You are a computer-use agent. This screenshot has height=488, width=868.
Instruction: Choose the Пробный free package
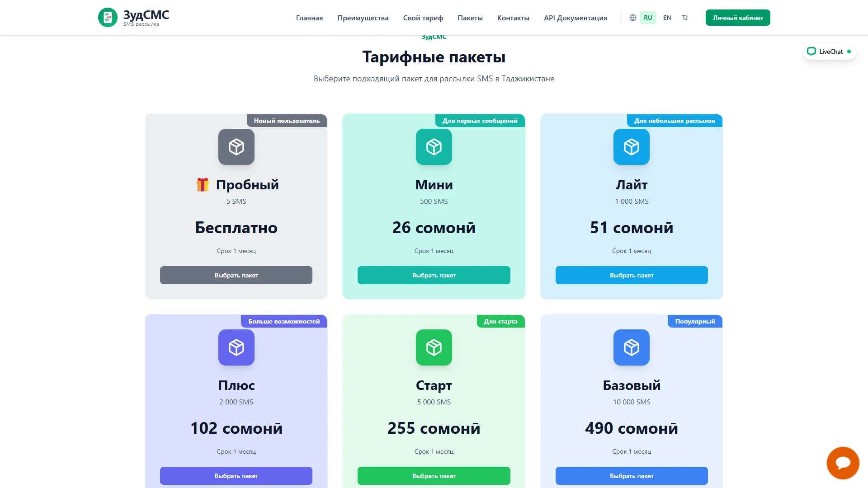236,275
